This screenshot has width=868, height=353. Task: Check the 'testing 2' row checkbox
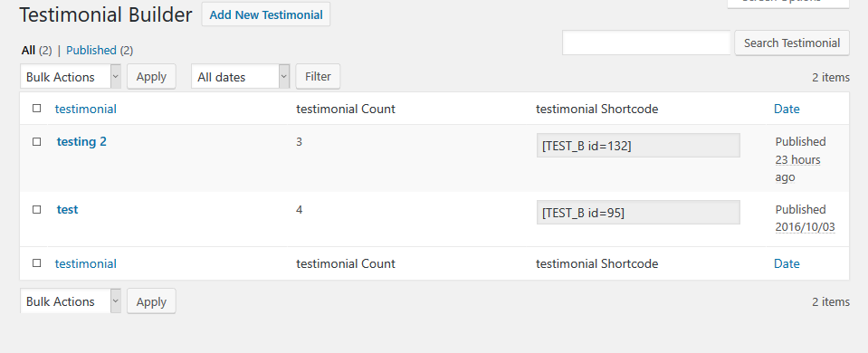tap(36, 141)
